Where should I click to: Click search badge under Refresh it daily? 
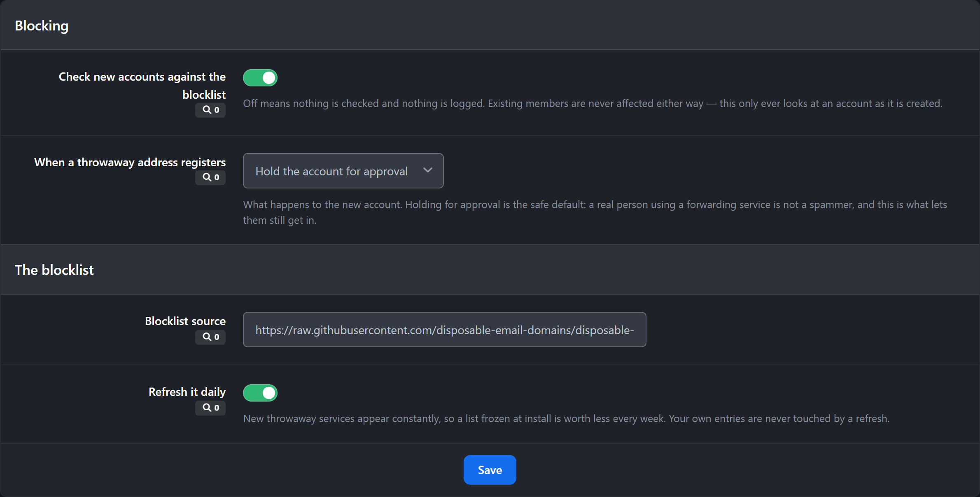point(210,408)
